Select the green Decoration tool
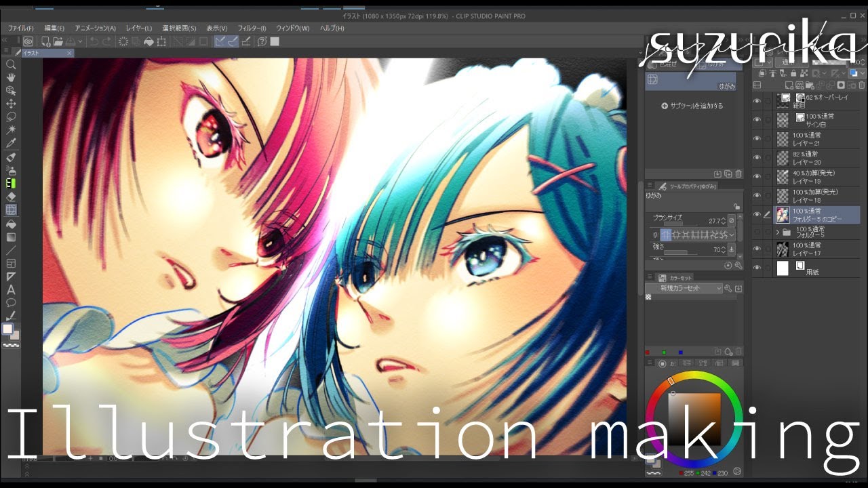Viewport: 868px width, 488px height. click(11, 183)
